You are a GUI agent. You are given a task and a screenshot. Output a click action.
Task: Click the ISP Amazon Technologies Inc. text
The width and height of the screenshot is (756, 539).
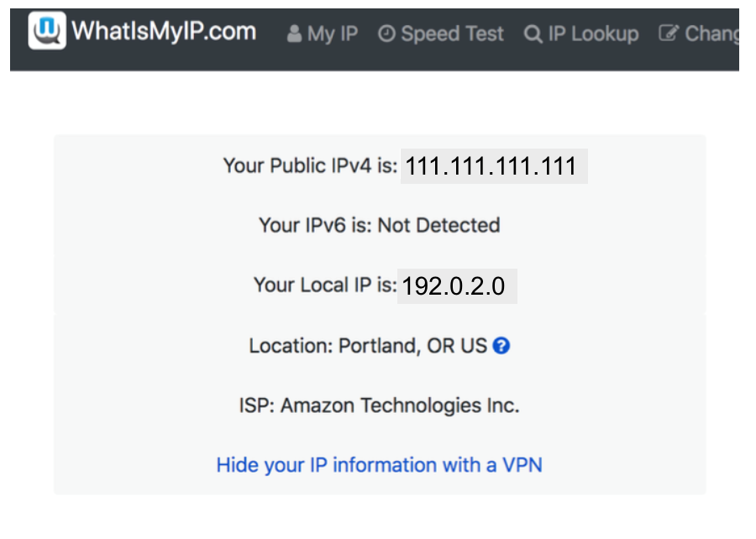(x=380, y=406)
